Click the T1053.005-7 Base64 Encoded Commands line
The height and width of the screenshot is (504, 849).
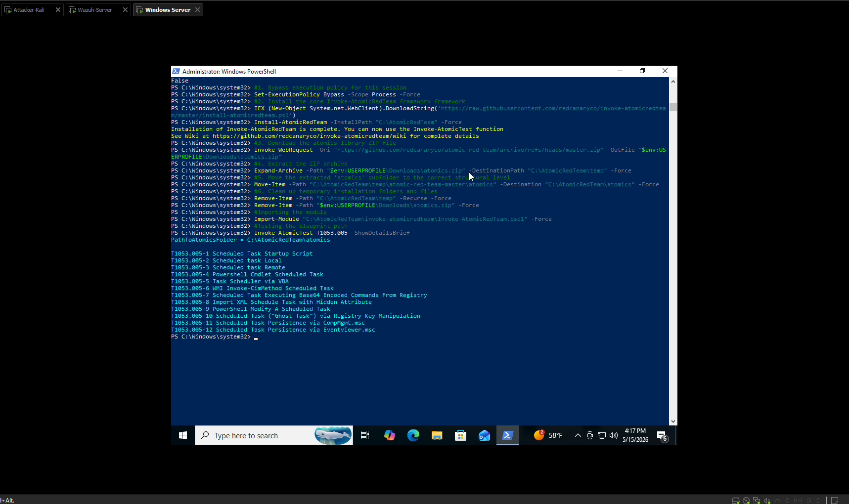point(299,295)
